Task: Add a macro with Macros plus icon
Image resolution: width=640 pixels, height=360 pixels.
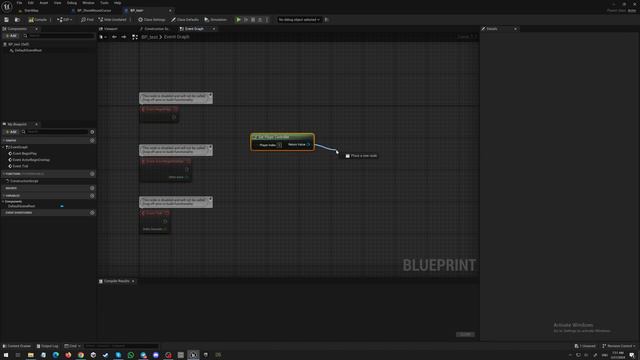Action: (x=92, y=188)
